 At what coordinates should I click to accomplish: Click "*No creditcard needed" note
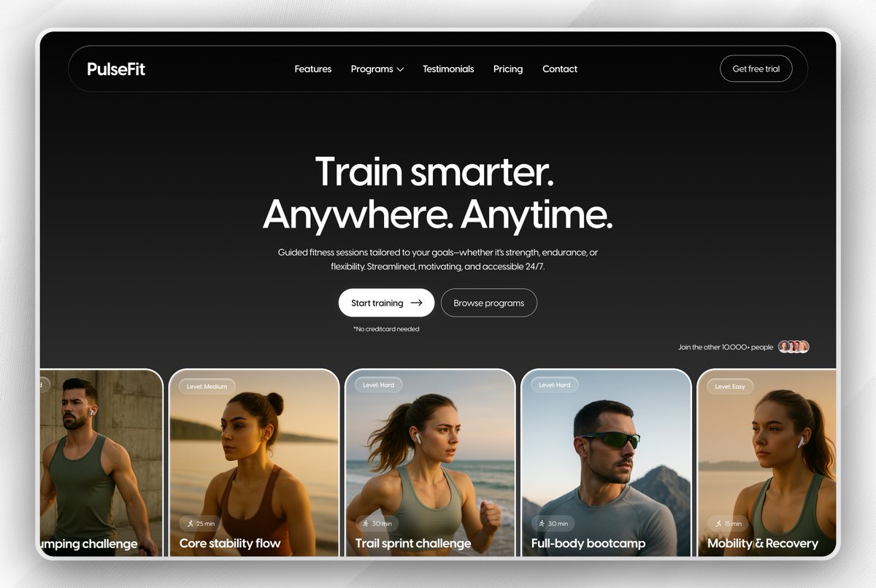[386, 329]
